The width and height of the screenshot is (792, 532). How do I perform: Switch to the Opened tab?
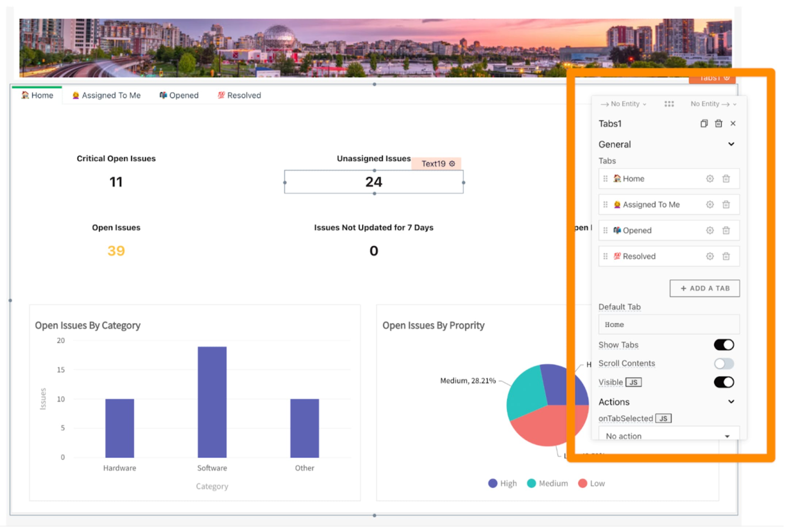(x=179, y=95)
